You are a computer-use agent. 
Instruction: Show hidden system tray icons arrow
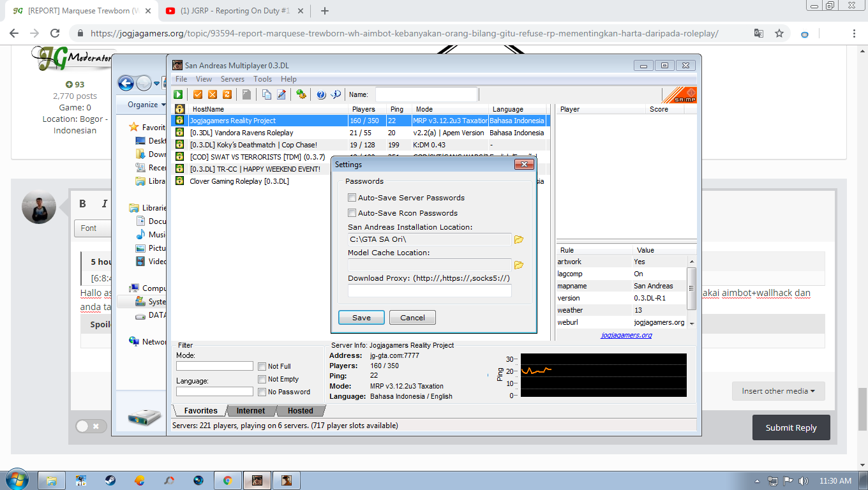(757, 480)
